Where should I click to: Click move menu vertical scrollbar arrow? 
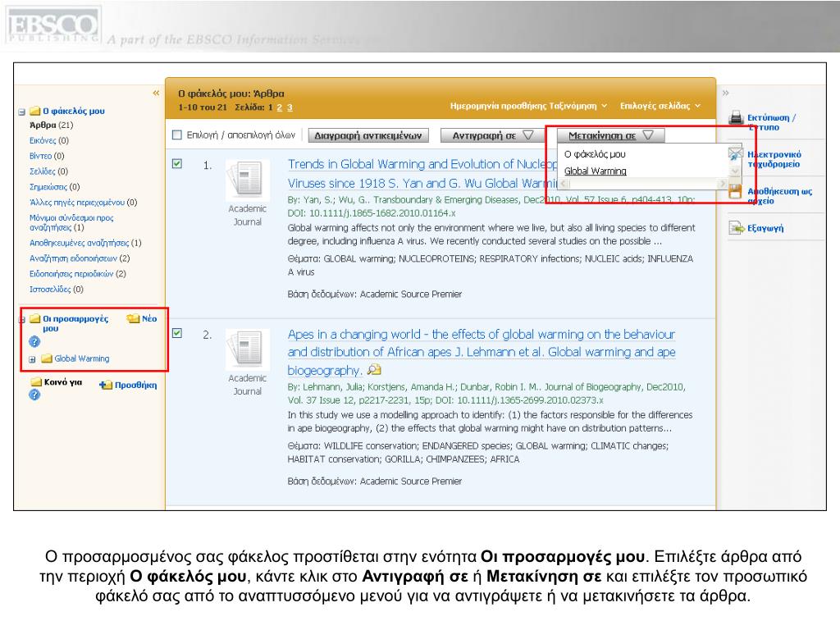(x=735, y=171)
